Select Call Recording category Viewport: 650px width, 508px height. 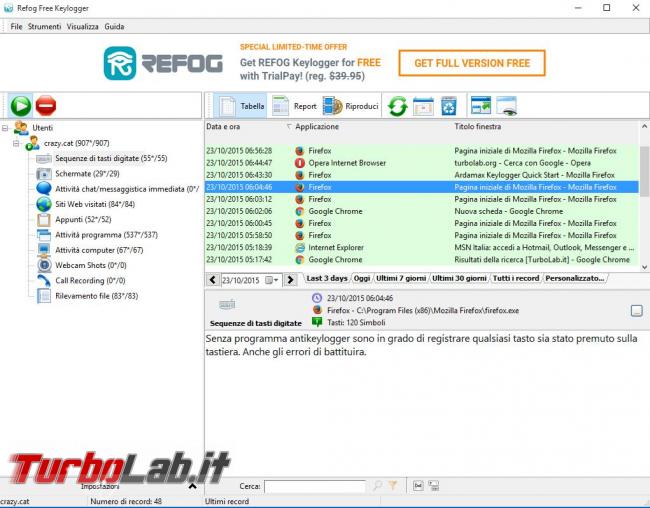pyautogui.click(x=90, y=281)
